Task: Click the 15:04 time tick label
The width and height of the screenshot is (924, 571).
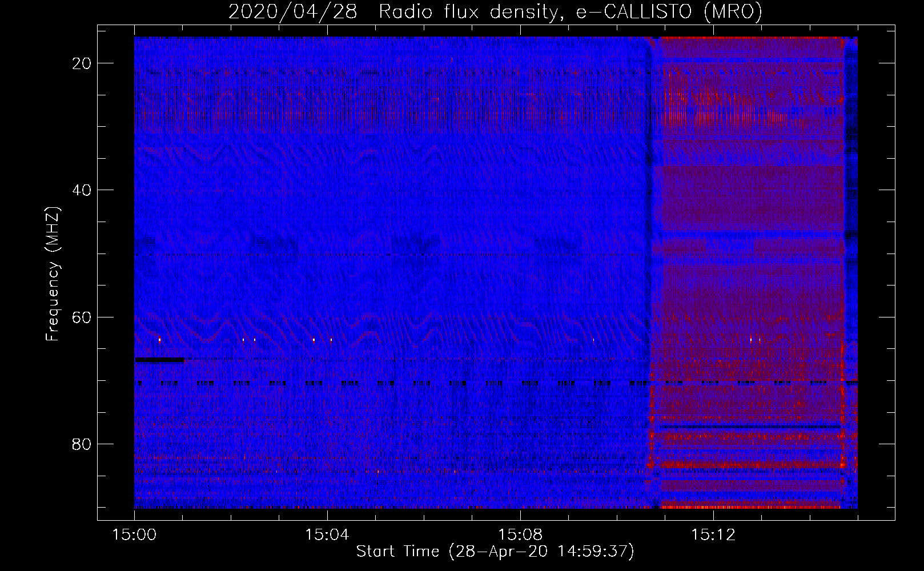Action: pyautogui.click(x=327, y=535)
